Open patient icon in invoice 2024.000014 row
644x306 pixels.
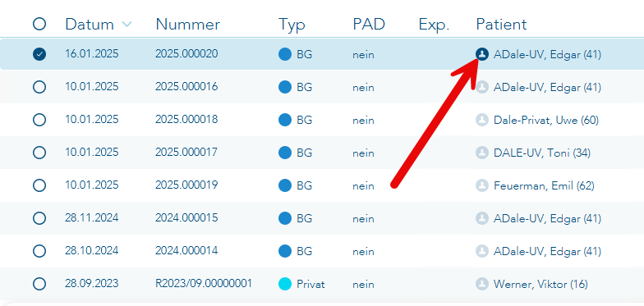pyautogui.click(x=481, y=251)
